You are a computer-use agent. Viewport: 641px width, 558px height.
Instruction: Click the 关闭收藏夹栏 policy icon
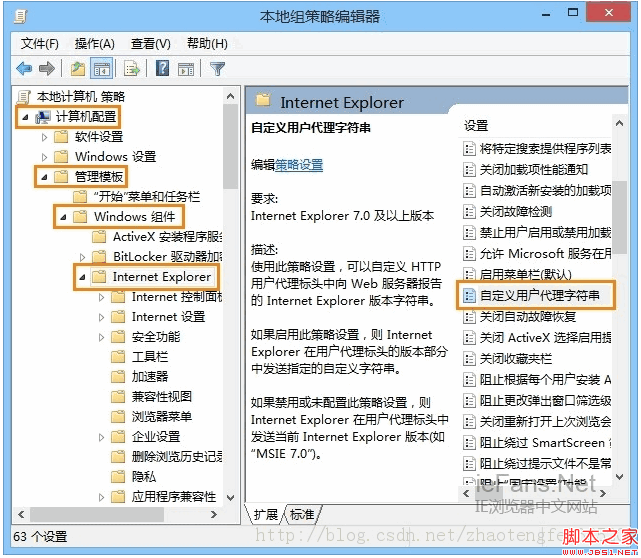click(x=469, y=359)
